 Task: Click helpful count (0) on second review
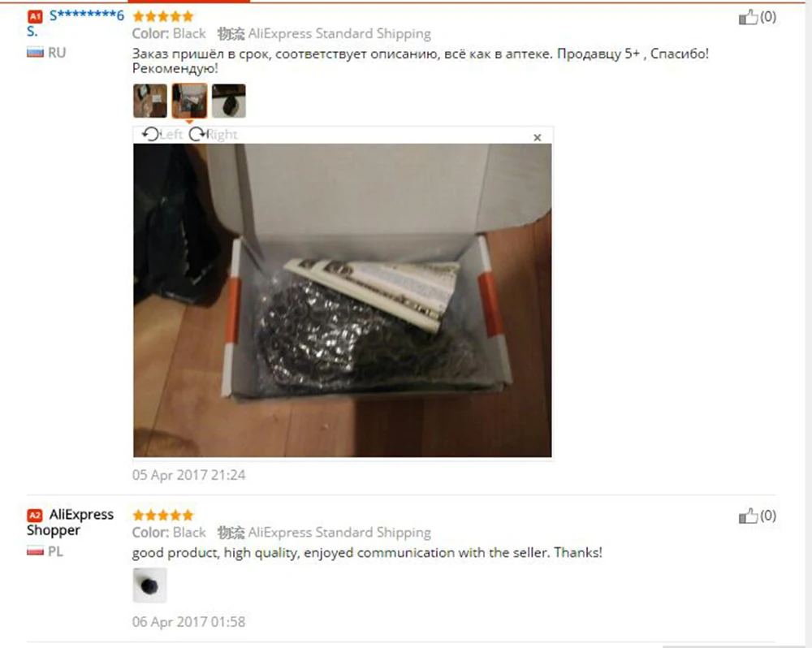(x=768, y=516)
